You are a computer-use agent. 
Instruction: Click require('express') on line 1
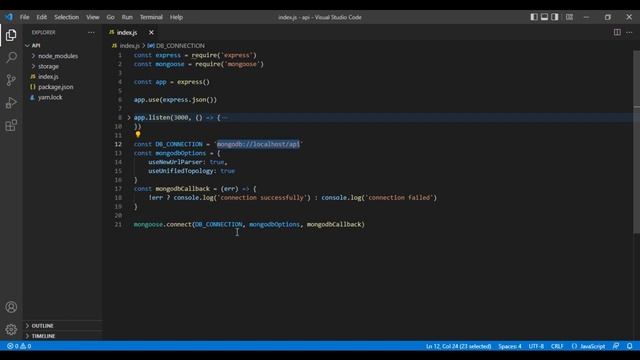(224, 55)
